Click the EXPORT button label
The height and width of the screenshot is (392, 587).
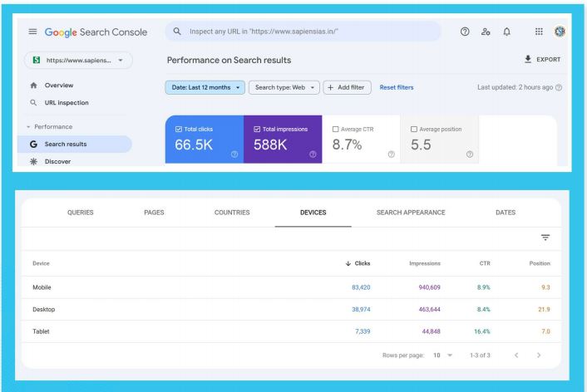tap(549, 59)
